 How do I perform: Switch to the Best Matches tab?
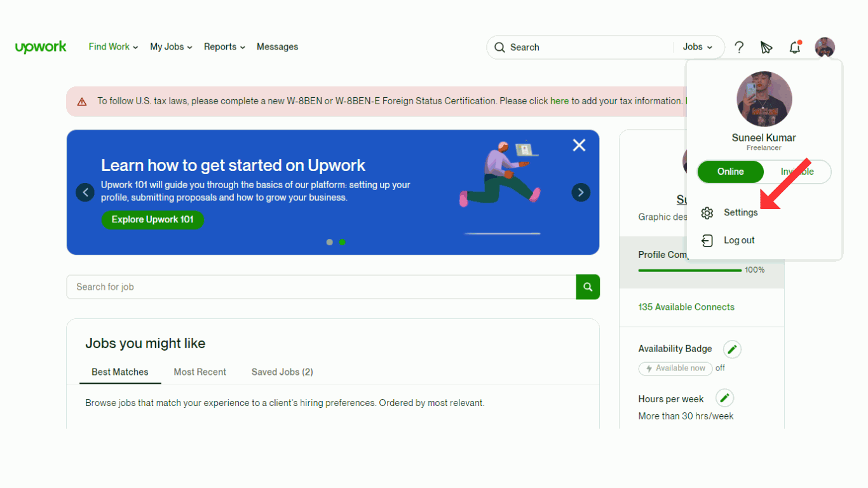(120, 372)
